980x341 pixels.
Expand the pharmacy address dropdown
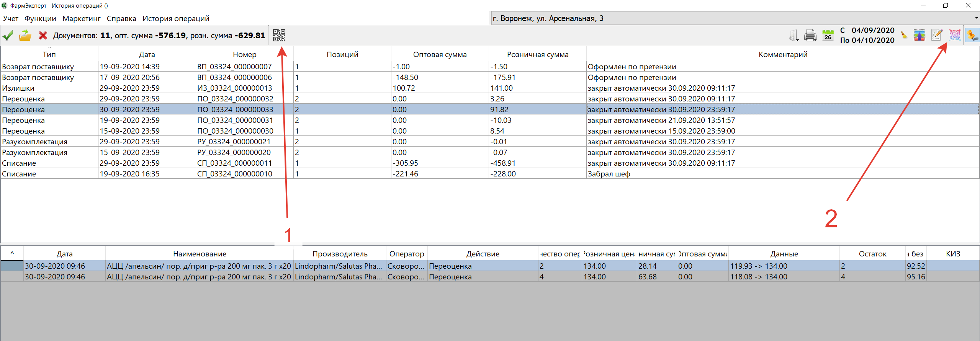976,18
